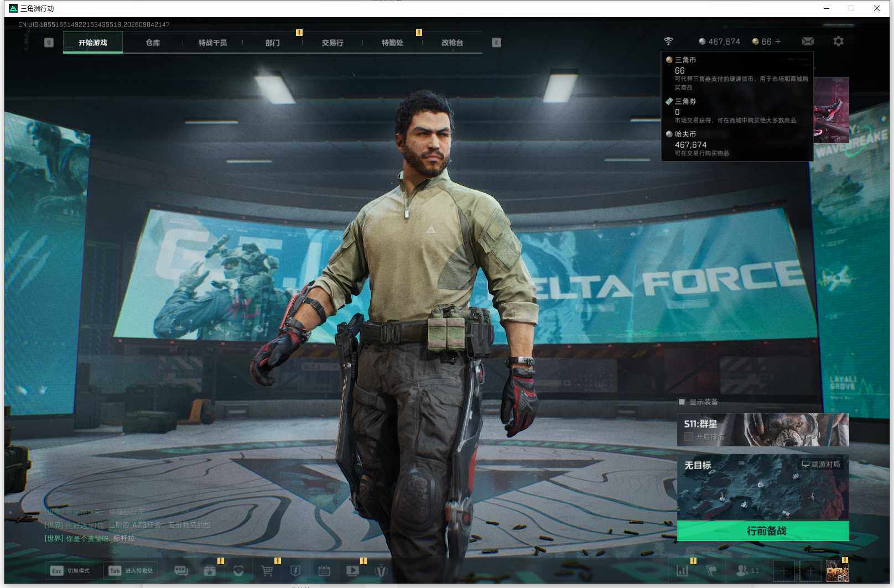This screenshot has width=894, height=588.
Task: Open the lightning shield icon
Action: 296,571
